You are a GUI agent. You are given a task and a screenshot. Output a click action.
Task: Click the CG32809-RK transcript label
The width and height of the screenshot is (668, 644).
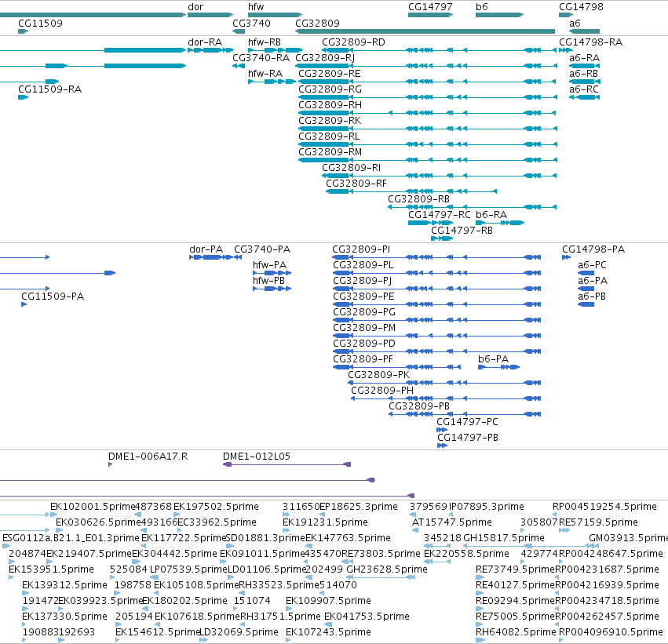pos(330,121)
